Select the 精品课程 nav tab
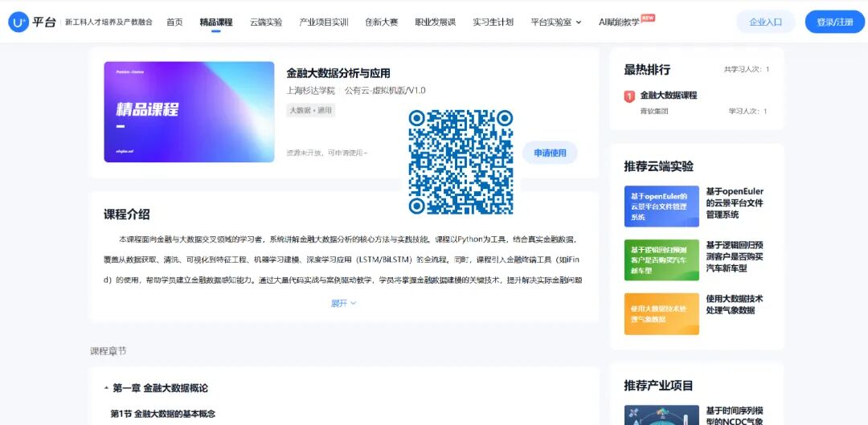 pos(216,22)
